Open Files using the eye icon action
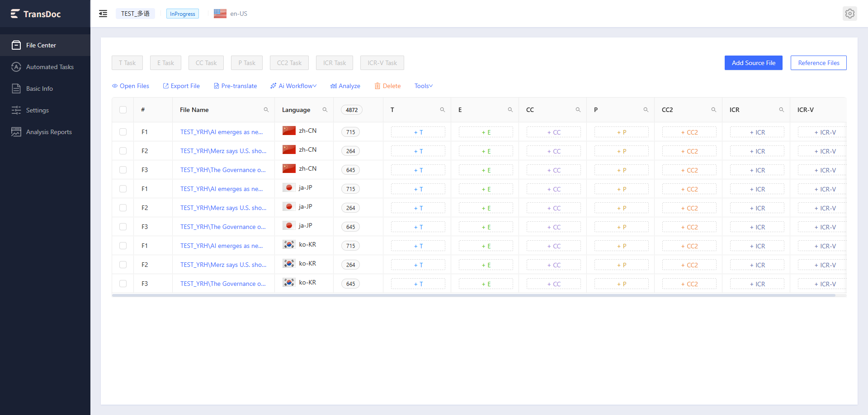The image size is (868, 415). (131, 86)
